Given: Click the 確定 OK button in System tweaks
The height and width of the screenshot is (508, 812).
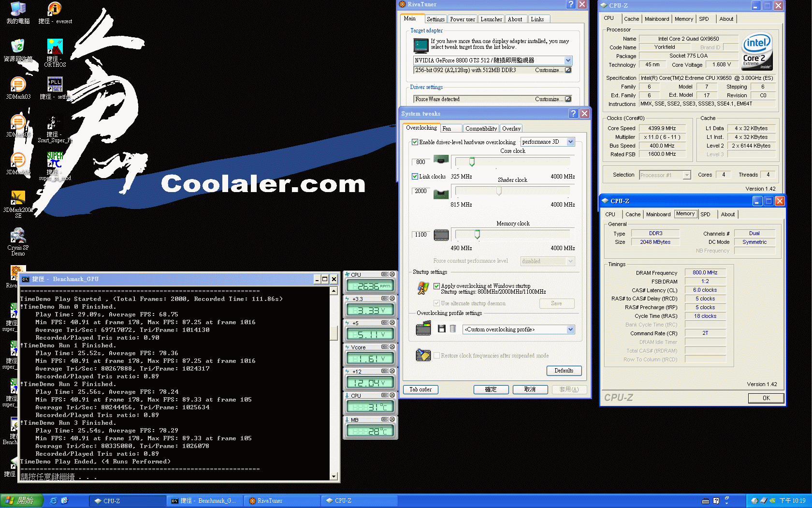Looking at the screenshot, I should click(491, 389).
